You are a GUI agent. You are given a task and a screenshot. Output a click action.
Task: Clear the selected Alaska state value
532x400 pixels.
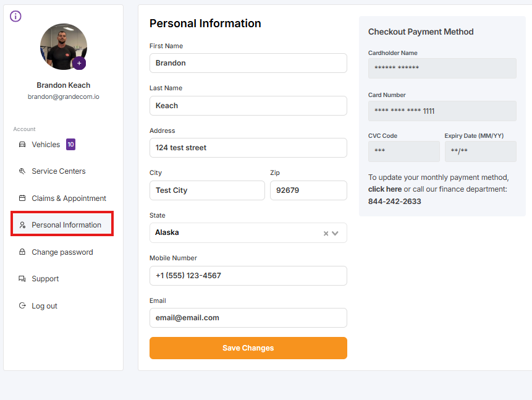pos(326,233)
